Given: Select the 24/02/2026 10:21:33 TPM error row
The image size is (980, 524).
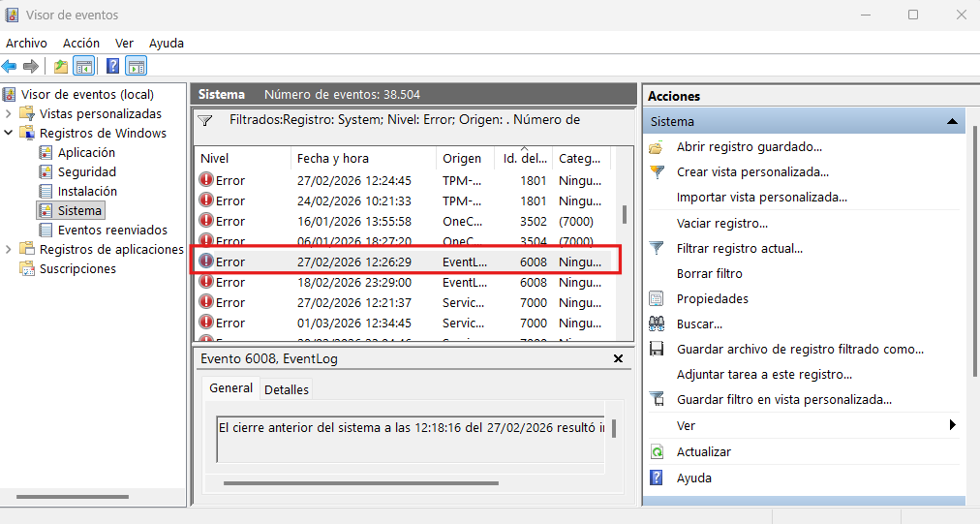Looking at the screenshot, I should 405,200.
